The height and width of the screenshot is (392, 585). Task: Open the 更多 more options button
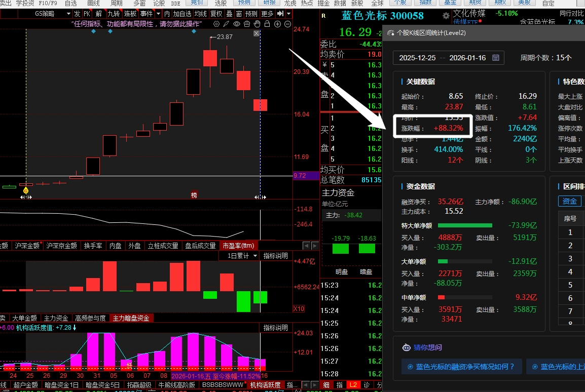point(267,14)
